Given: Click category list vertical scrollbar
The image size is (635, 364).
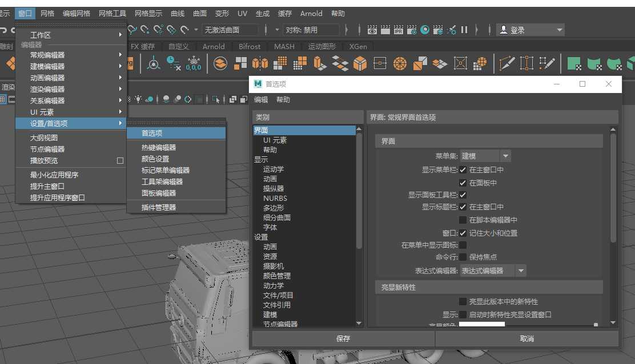Looking at the screenshot, I should pos(359,190).
